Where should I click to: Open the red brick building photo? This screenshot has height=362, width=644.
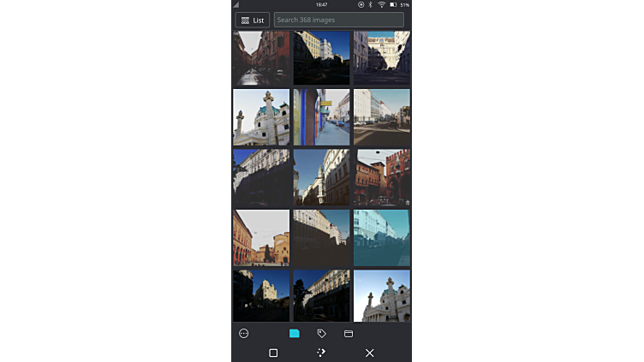pos(382,178)
